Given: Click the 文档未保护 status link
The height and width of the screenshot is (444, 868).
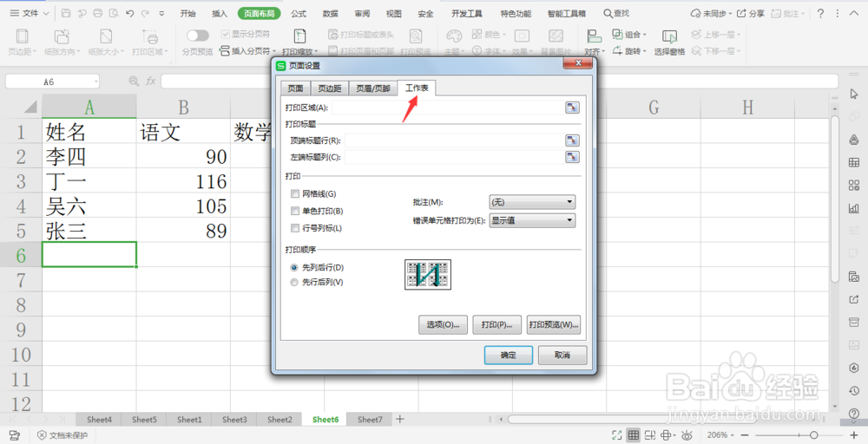Looking at the screenshot, I should (62, 435).
